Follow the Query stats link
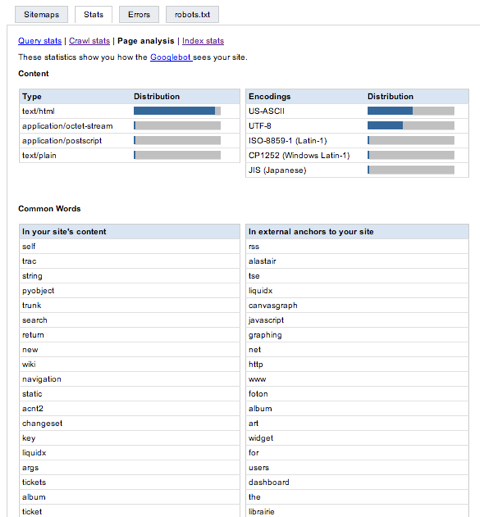Image resolution: width=480 pixels, height=517 pixels. pos(40,41)
